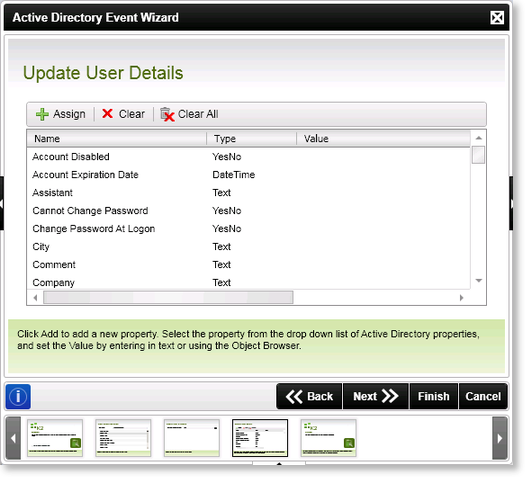Close the Active Directory Event Wizard

(x=497, y=18)
